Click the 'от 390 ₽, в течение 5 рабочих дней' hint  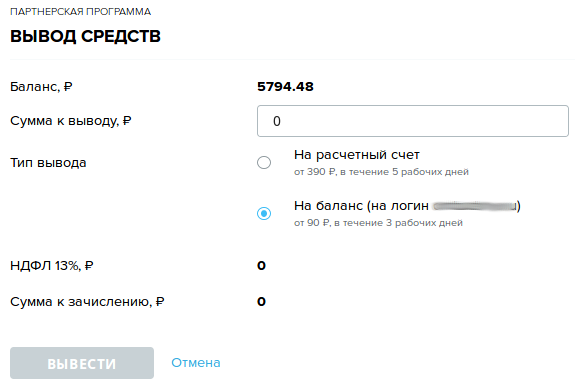coord(381,172)
